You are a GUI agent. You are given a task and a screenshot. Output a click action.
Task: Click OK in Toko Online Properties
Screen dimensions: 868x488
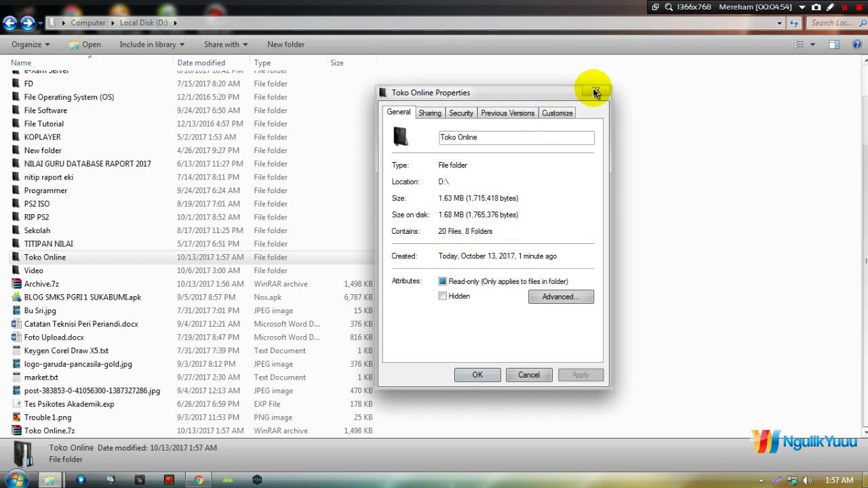(x=477, y=375)
